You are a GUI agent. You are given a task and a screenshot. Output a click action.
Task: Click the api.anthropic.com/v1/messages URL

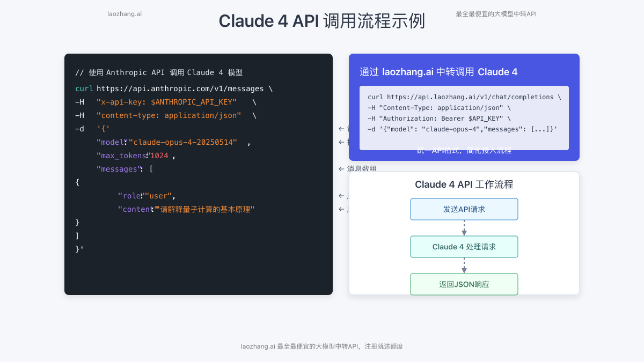[180, 88]
